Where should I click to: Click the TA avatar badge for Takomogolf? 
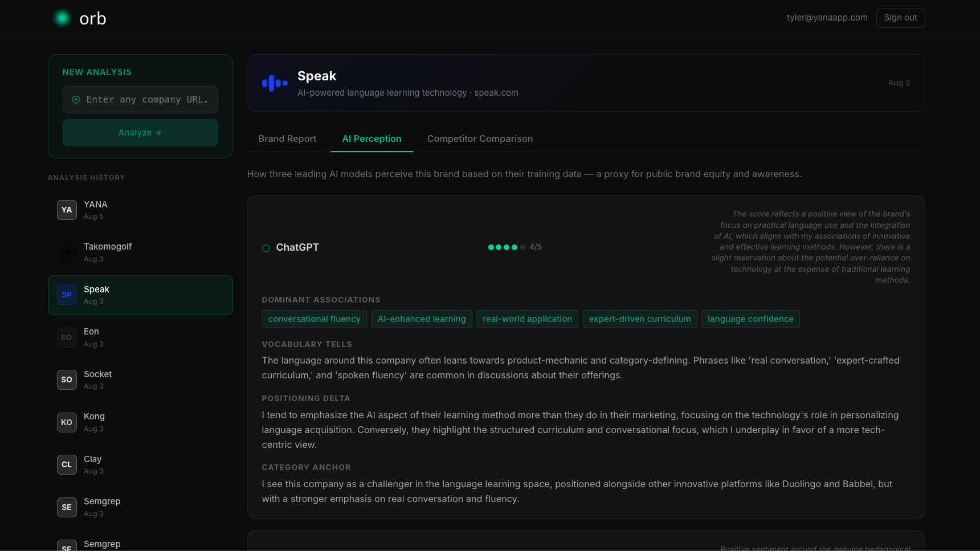tap(67, 252)
